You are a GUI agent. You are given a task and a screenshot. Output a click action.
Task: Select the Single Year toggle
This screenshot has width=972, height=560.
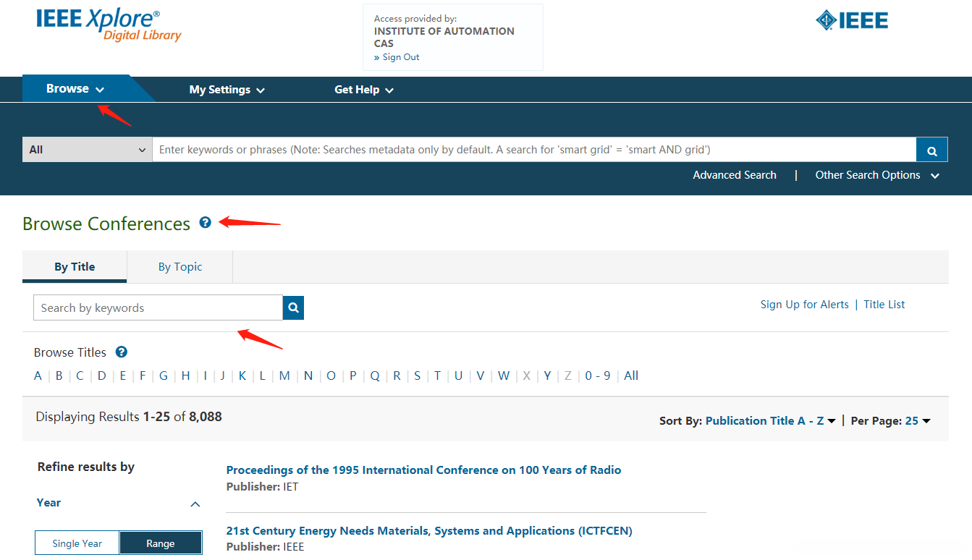(77, 543)
